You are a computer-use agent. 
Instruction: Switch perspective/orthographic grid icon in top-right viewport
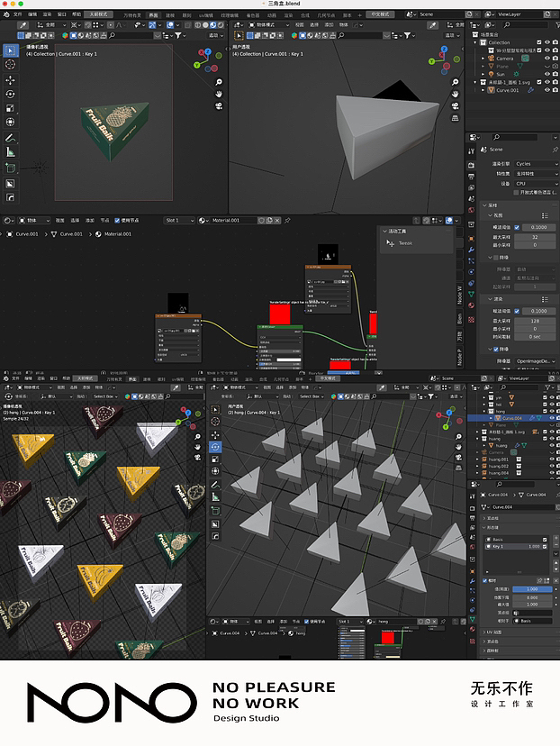coord(455,117)
